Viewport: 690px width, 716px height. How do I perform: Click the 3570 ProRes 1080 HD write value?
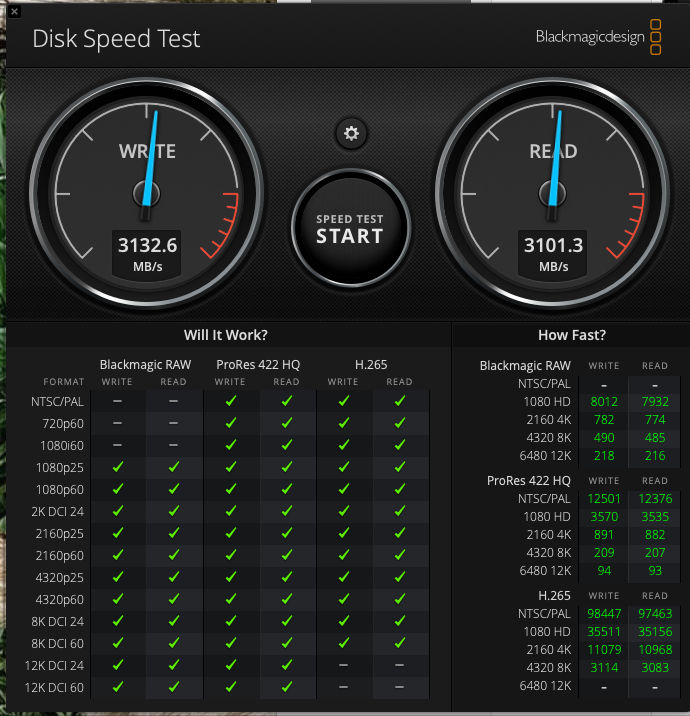click(604, 517)
